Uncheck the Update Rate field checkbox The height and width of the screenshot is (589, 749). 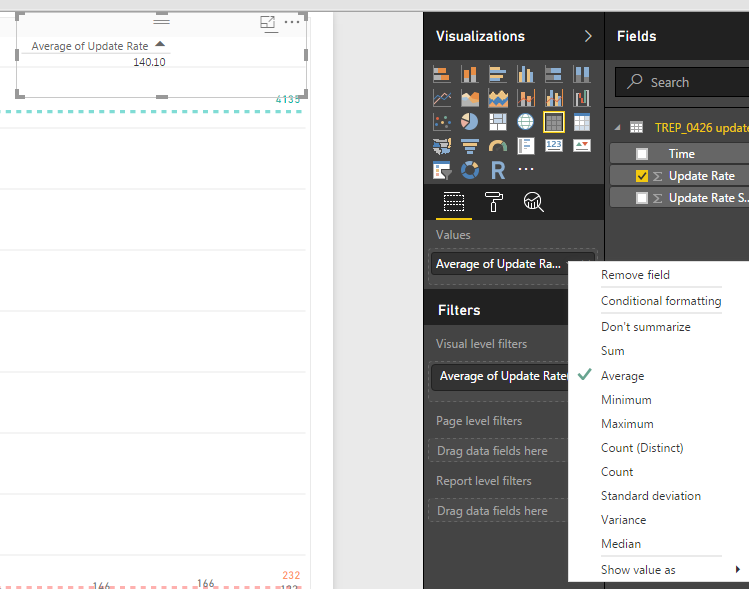(642, 176)
